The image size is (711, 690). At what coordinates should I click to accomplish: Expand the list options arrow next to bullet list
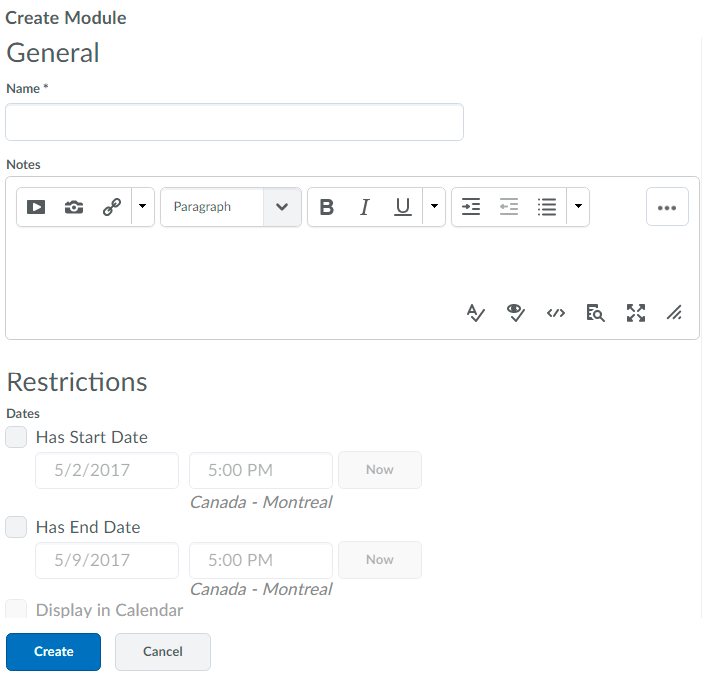[x=578, y=207]
